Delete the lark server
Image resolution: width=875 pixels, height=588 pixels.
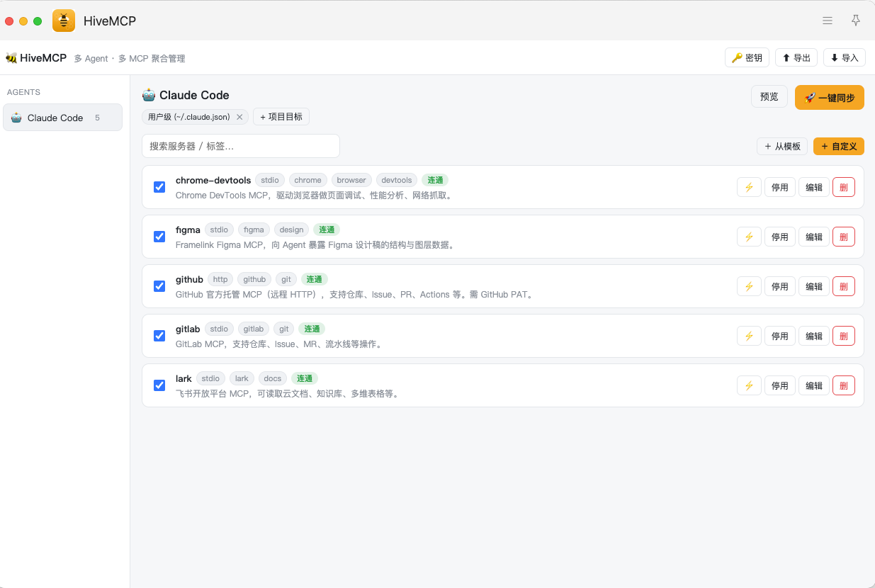pos(844,385)
